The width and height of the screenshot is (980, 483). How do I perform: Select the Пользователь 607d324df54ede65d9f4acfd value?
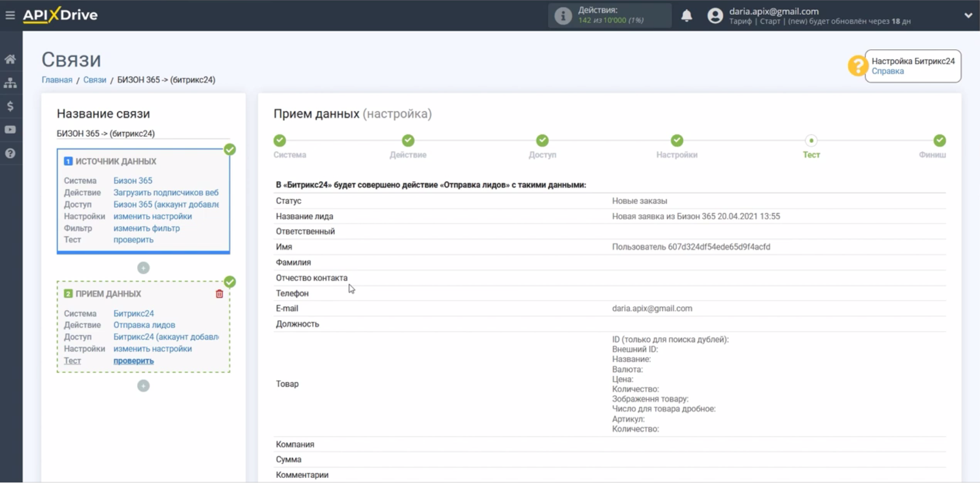(x=691, y=247)
